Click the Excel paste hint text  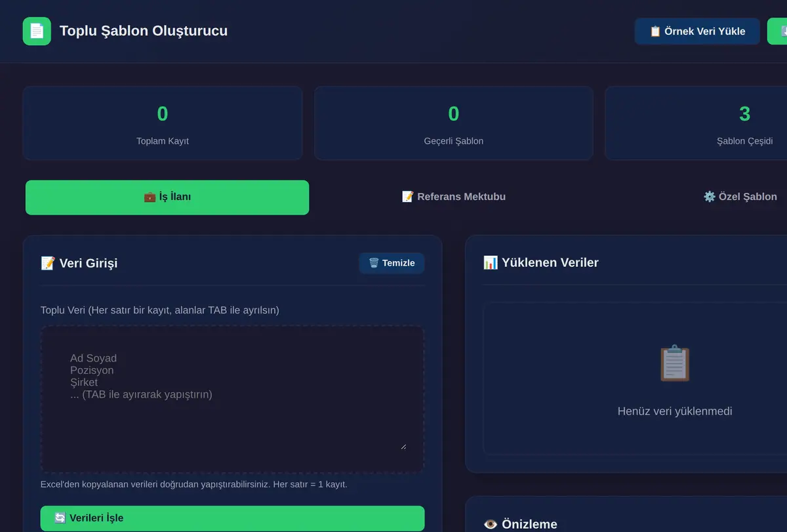point(194,485)
